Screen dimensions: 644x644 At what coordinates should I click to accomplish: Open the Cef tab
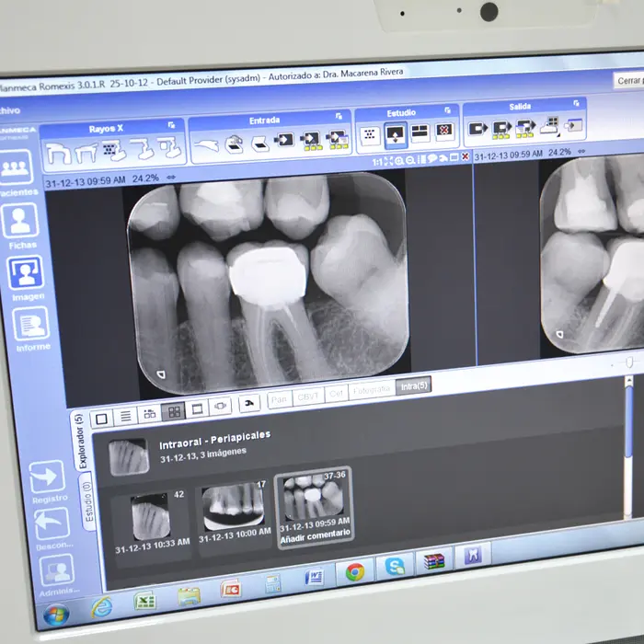click(x=336, y=394)
